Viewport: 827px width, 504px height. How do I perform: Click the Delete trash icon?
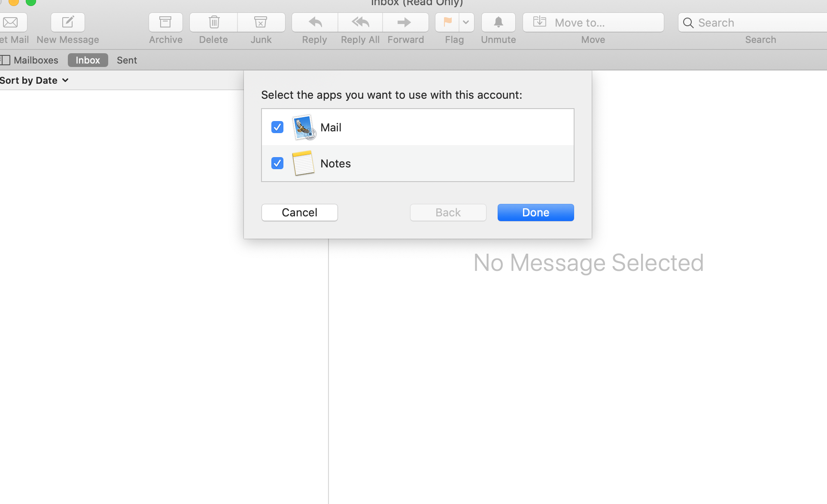point(213,22)
